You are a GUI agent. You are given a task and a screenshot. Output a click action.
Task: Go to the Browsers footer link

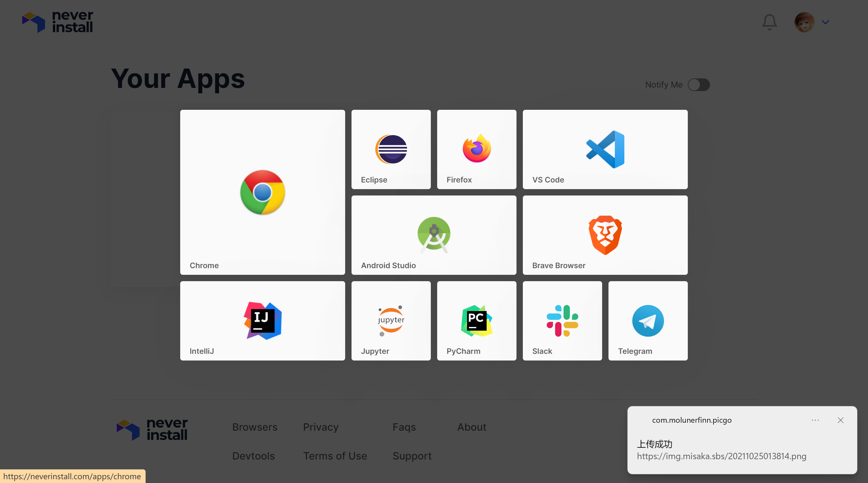tap(255, 427)
